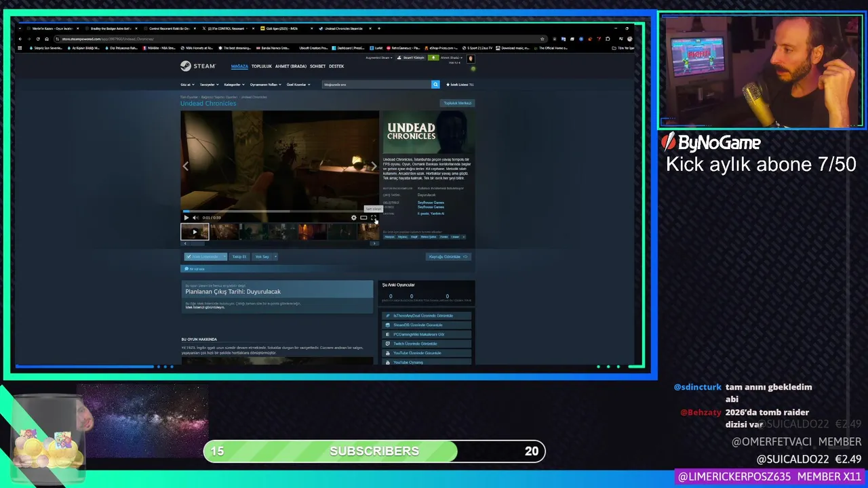This screenshot has height=488, width=868.
Task: Open IsThereAnyDeal Üzerinde Görüntüle link
Action: click(x=427, y=316)
